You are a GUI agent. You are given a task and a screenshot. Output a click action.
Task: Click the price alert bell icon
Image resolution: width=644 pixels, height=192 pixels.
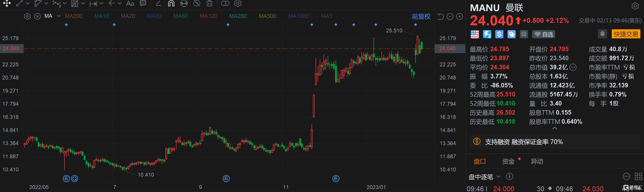click(x=602, y=34)
